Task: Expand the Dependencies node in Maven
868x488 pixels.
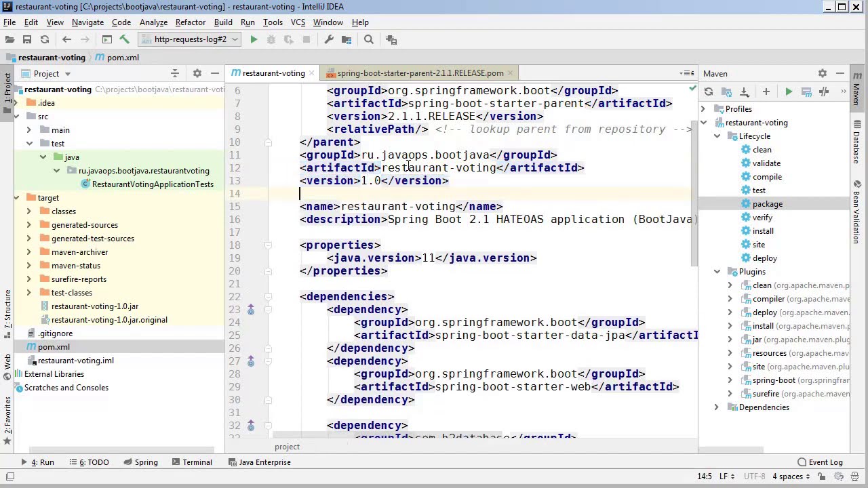Action: click(x=717, y=407)
